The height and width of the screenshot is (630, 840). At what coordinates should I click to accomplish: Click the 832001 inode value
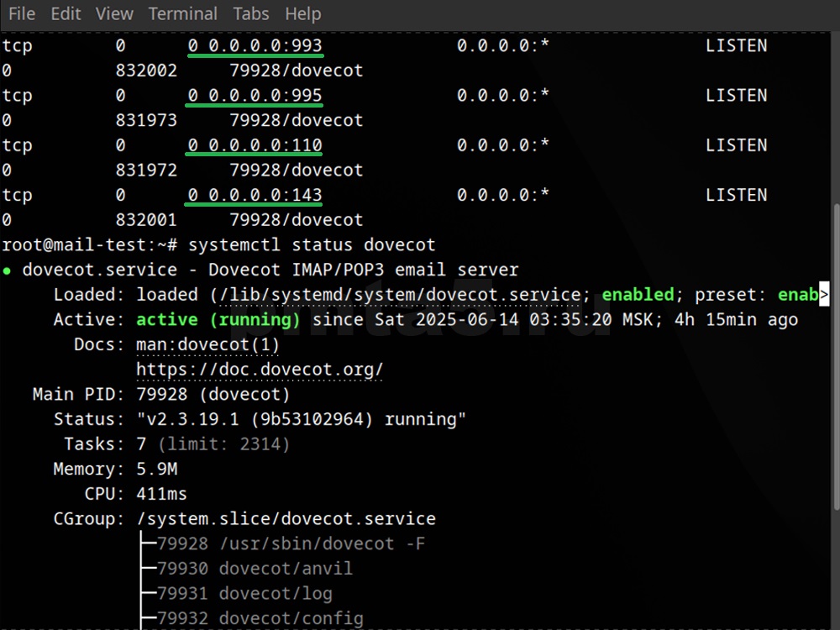point(146,219)
